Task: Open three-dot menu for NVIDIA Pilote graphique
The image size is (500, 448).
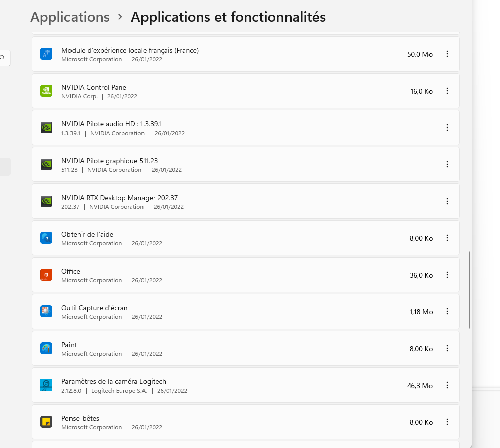Action: coord(447,164)
